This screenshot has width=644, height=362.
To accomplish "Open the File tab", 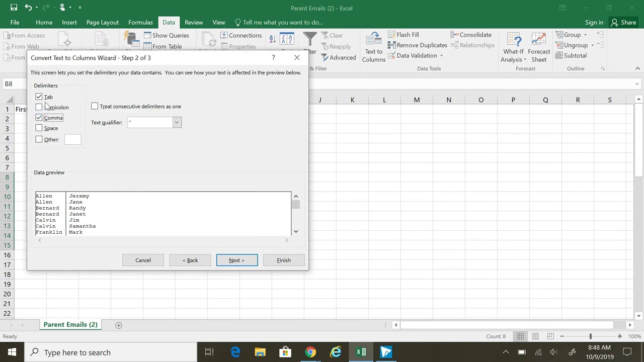I will [15, 22].
